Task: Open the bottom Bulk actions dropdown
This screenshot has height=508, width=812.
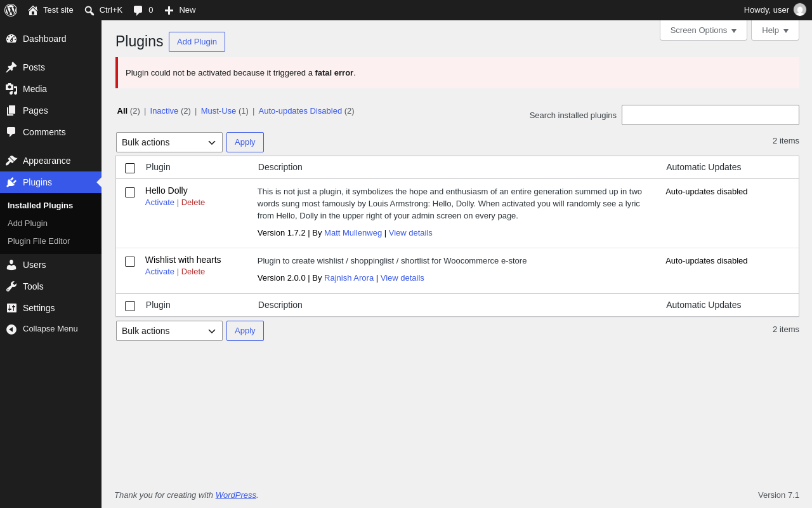Action: [x=169, y=331]
